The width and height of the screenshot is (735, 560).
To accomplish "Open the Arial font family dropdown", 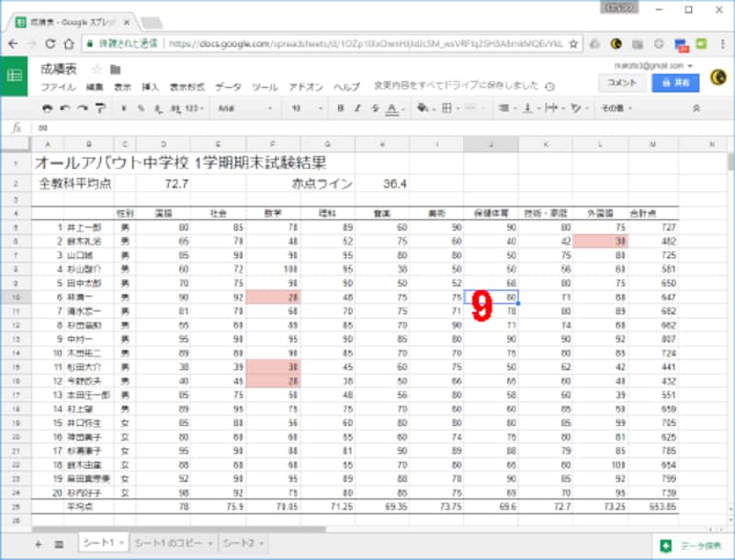I will point(242,107).
